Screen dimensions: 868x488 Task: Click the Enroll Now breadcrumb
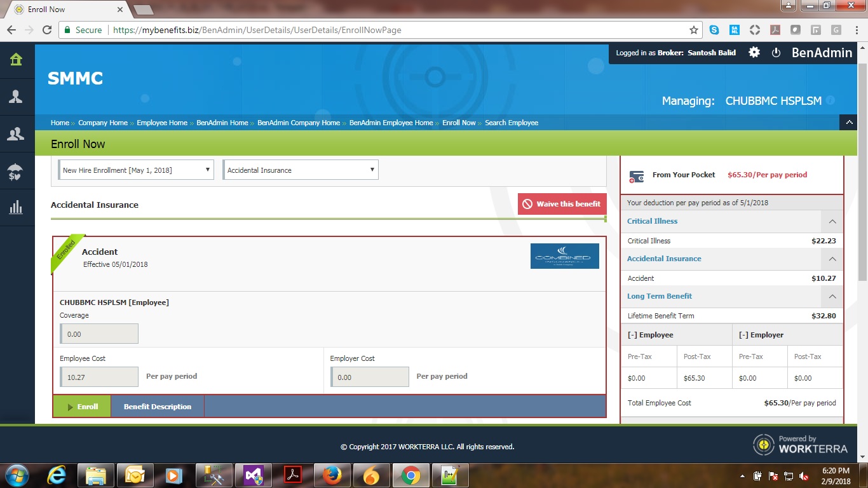[459, 123]
